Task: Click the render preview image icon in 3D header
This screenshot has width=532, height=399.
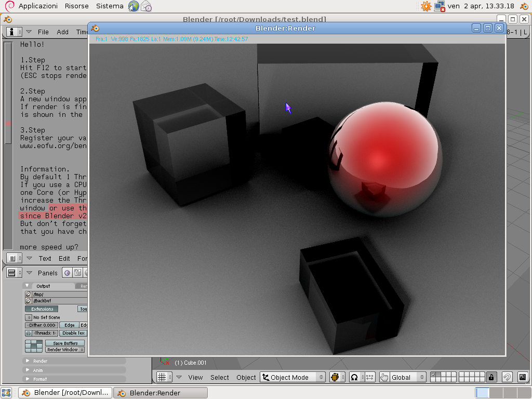Action: tap(523, 377)
